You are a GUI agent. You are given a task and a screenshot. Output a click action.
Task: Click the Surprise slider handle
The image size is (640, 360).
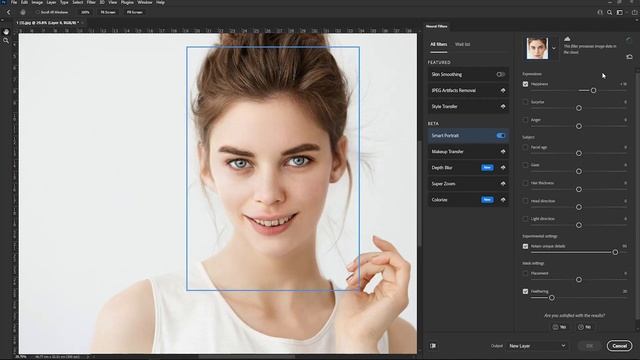pos(579,108)
